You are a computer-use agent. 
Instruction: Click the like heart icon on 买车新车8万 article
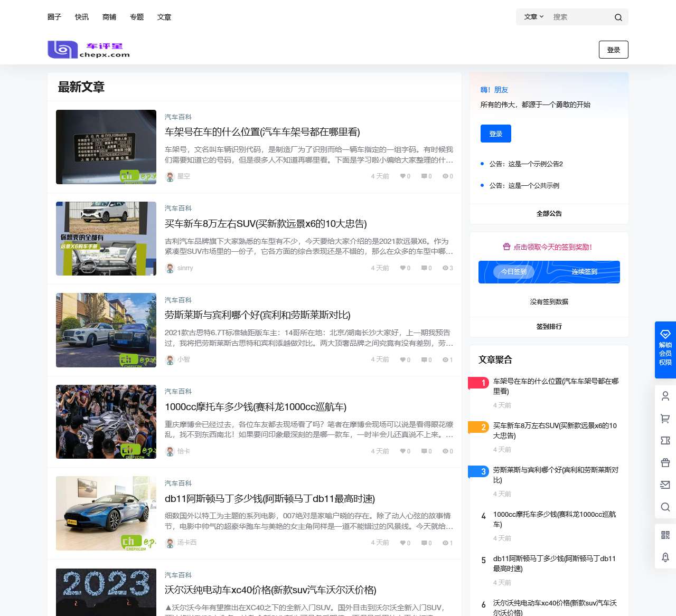pos(403,268)
